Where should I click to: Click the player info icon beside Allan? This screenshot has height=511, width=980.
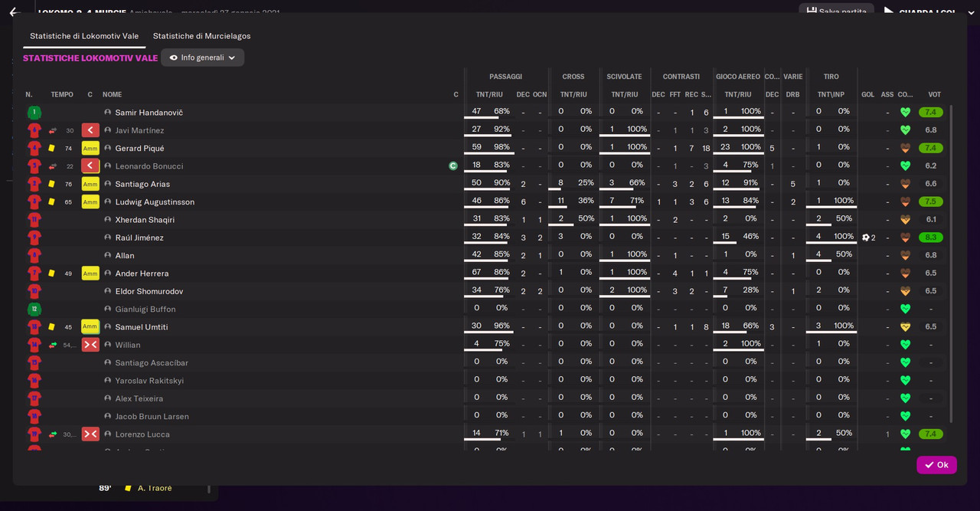pos(108,255)
